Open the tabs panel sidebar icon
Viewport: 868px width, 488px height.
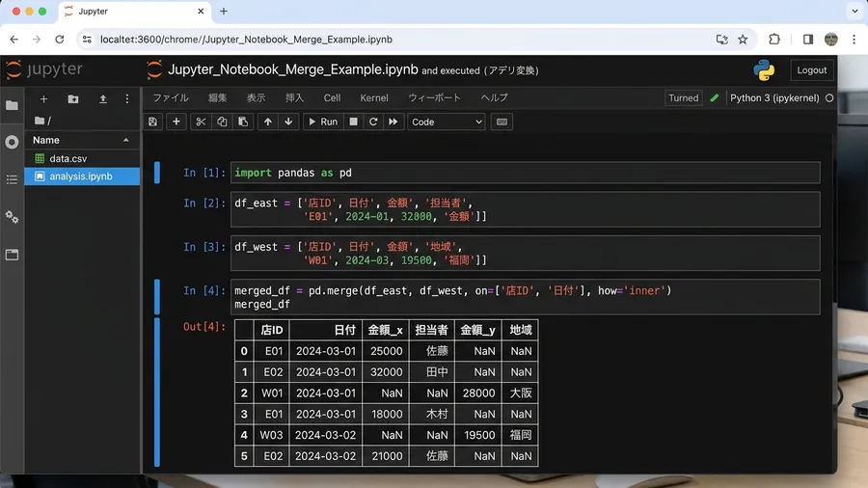point(12,255)
